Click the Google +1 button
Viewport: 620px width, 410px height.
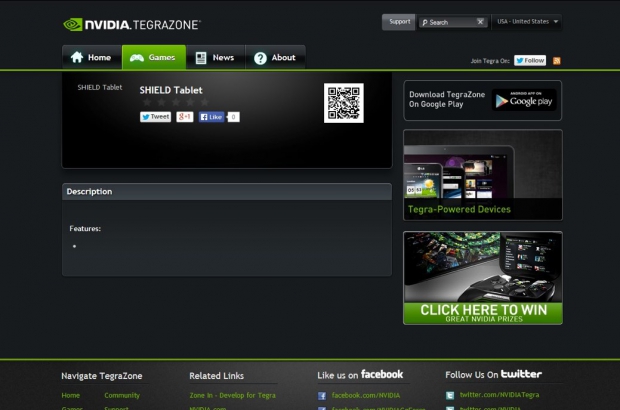pos(185,117)
